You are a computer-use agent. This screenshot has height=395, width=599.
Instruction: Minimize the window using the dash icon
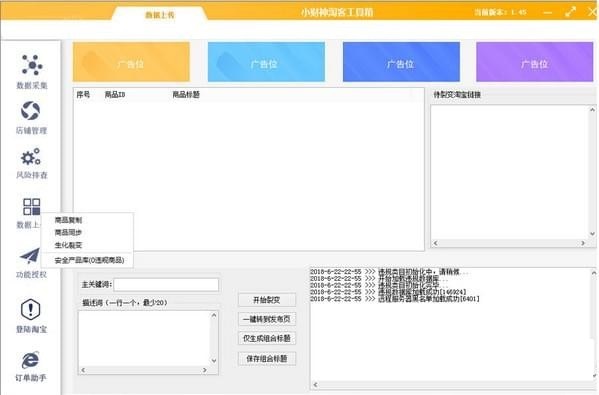[x=547, y=13]
